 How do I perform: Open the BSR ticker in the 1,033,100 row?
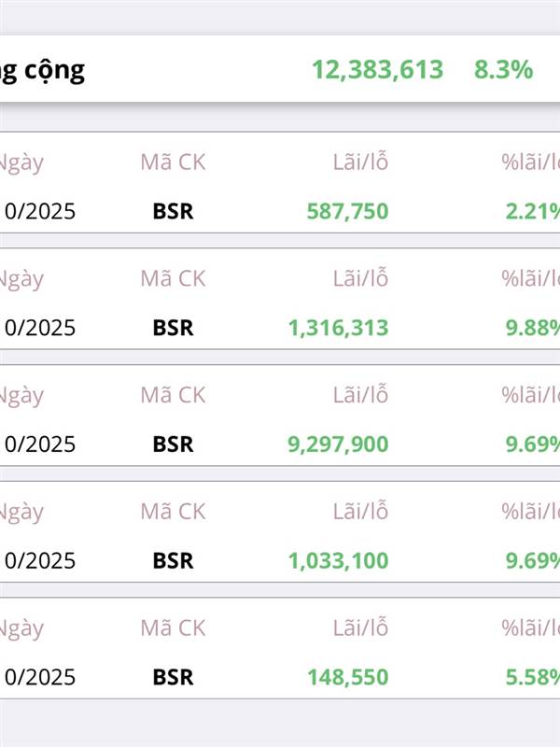pyautogui.click(x=173, y=561)
